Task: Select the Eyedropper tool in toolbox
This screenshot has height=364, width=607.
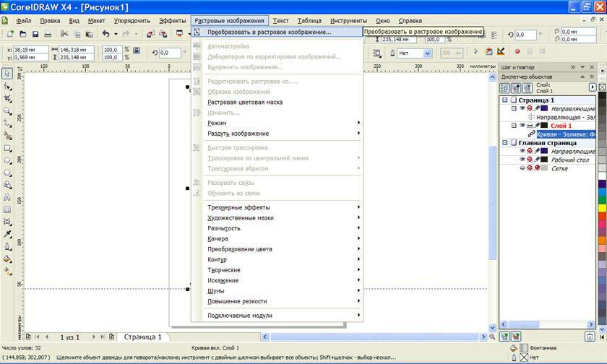Action: pyautogui.click(x=7, y=234)
